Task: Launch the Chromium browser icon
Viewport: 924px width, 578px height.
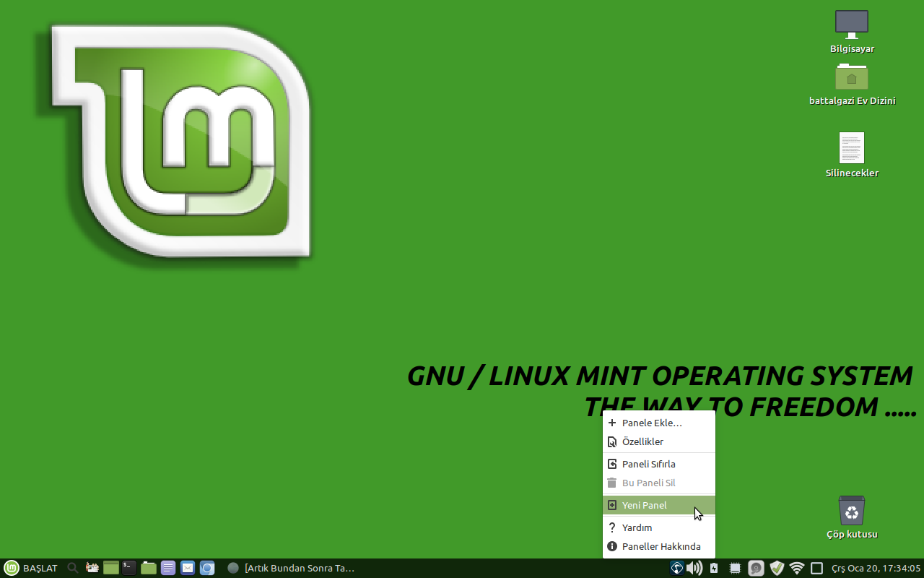Action: (x=207, y=568)
